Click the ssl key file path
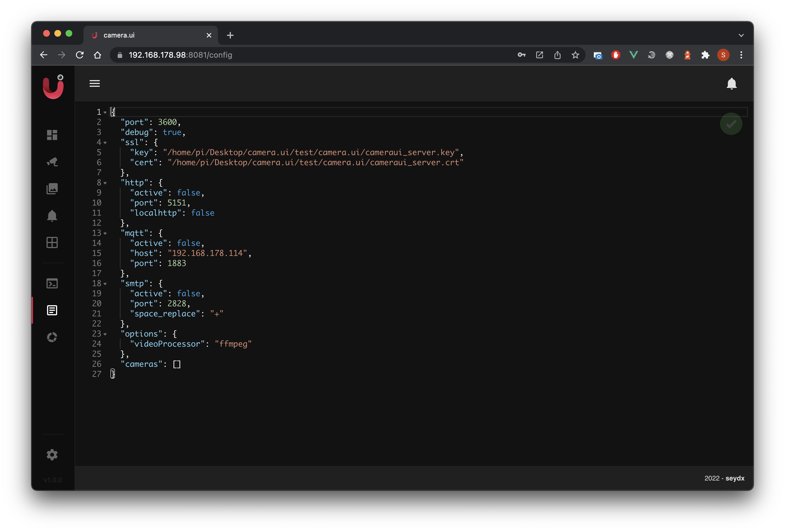Viewport: 785px width, 532px height. tap(311, 153)
